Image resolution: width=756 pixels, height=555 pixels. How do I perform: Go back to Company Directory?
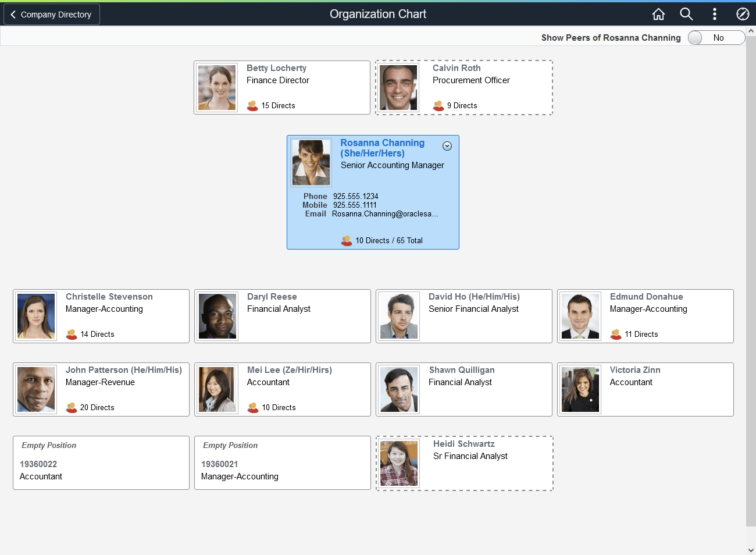[51, 14]
